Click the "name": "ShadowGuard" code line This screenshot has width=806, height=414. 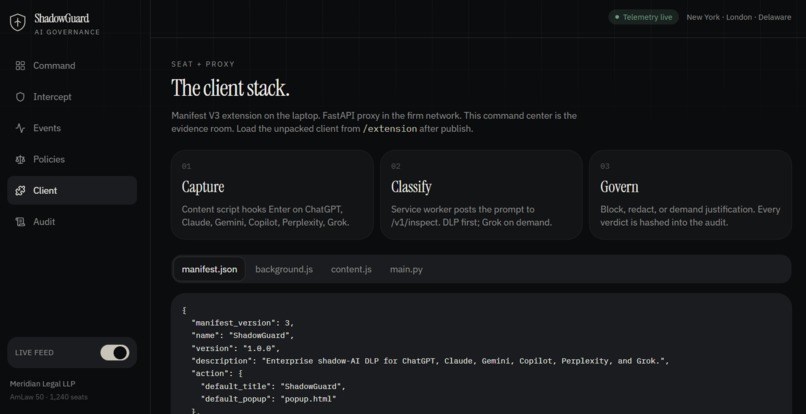242,335
